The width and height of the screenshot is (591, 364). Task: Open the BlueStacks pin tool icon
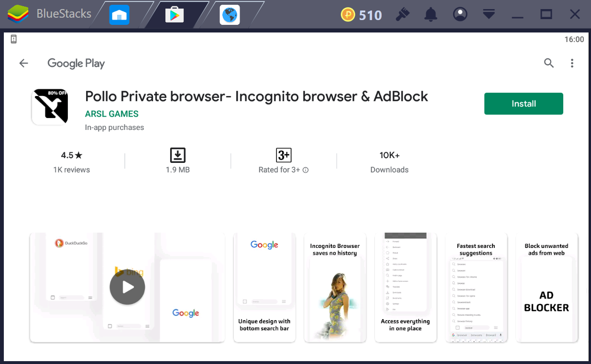pos(403,15)
